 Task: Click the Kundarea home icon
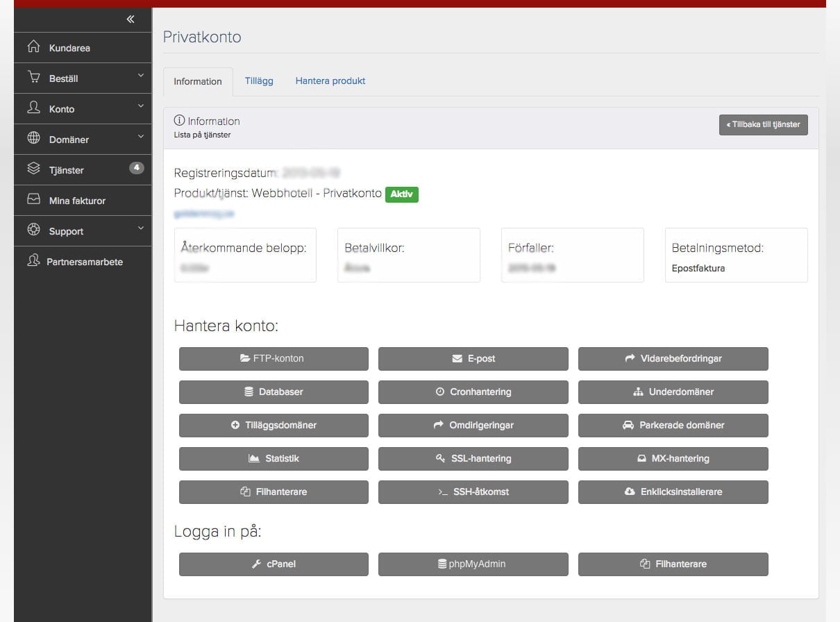pos(33,47)
